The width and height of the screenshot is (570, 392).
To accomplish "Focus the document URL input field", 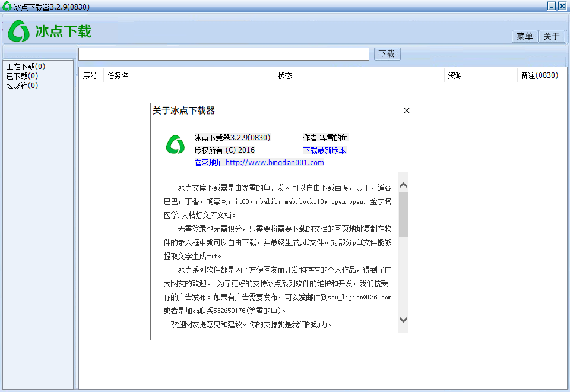I will (224, 54).
